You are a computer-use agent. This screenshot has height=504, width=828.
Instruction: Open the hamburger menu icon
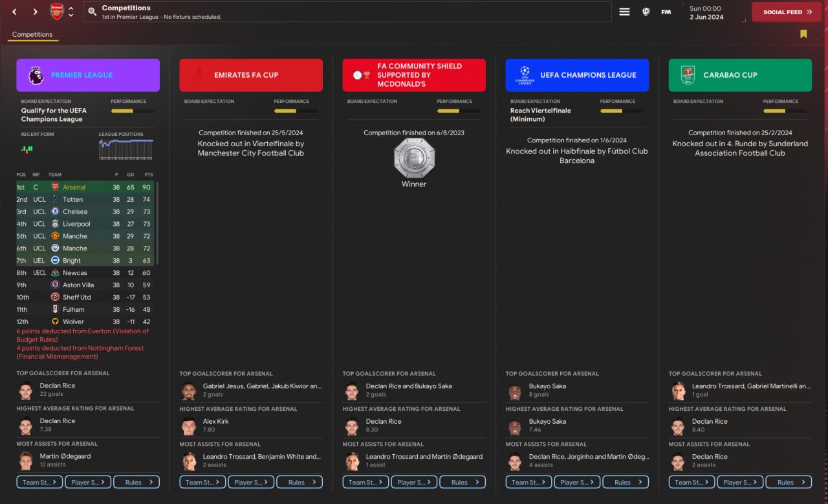tap(624, 12)
